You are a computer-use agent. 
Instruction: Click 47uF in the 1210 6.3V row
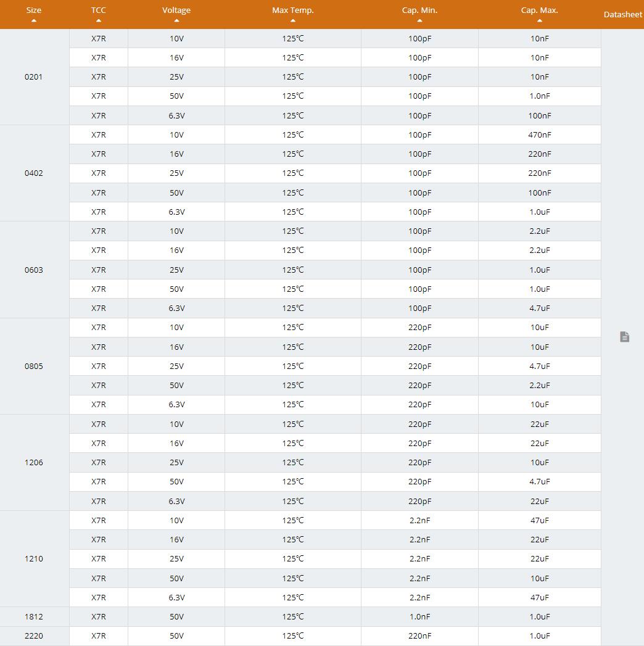pyautogui.click(x=539, y=597)
